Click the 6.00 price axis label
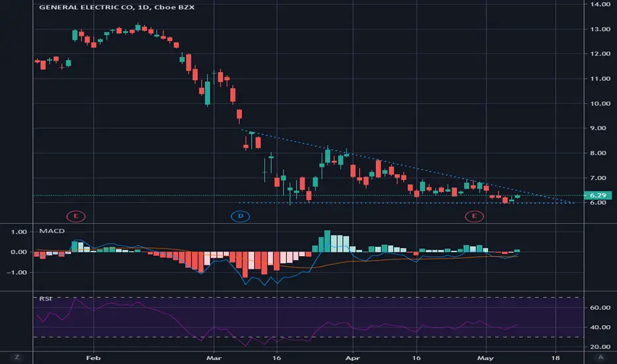Viewport: 617px width, 364px height. 598,203
